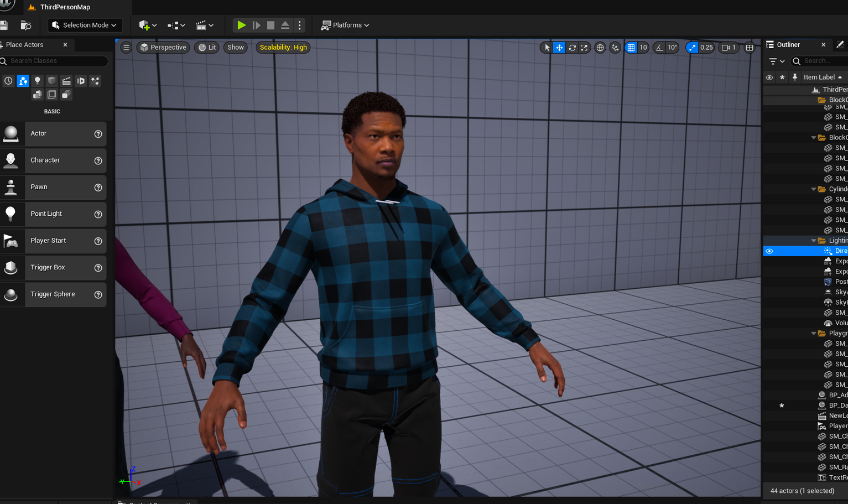Open Selection Mode dropdown
This screenshot has height=504, width=848.
pyautogui.click(x=85, y=25)
